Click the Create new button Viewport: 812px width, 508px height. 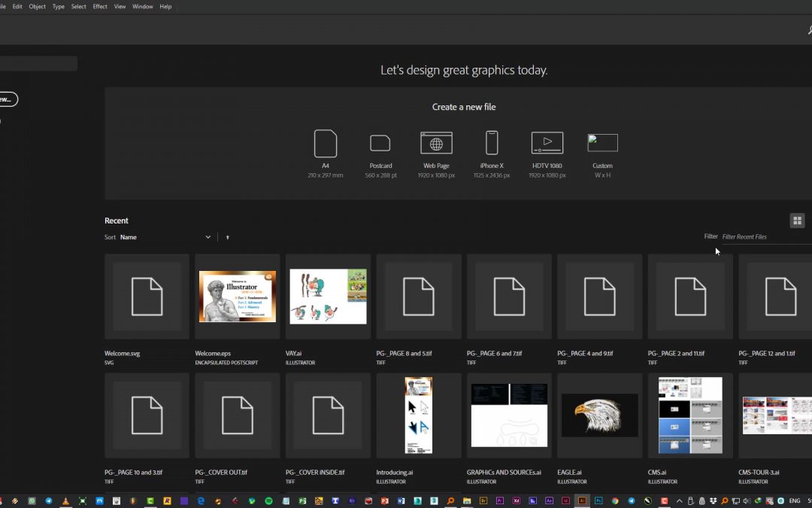[6, 99]
